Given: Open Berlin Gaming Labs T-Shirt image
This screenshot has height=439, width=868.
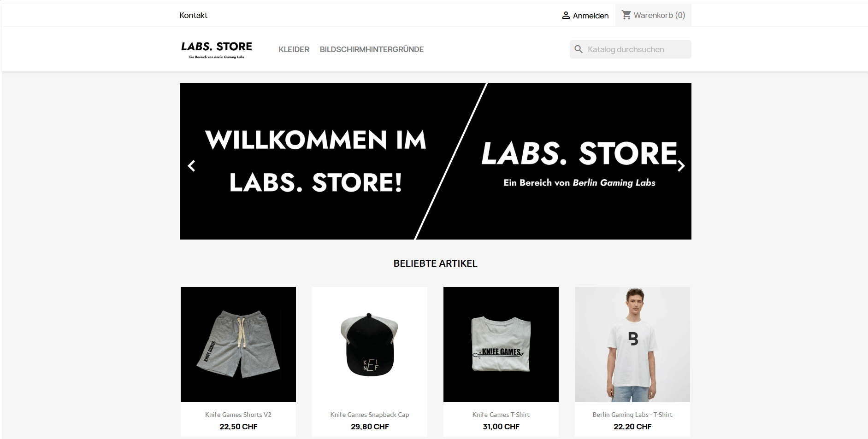Looking at the screenshot, I should coord(632,345).
